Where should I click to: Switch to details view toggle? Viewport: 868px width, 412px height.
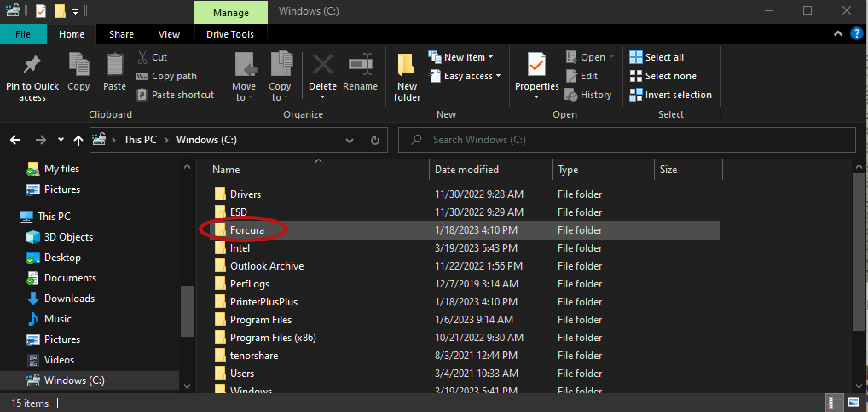pos(834,403)
